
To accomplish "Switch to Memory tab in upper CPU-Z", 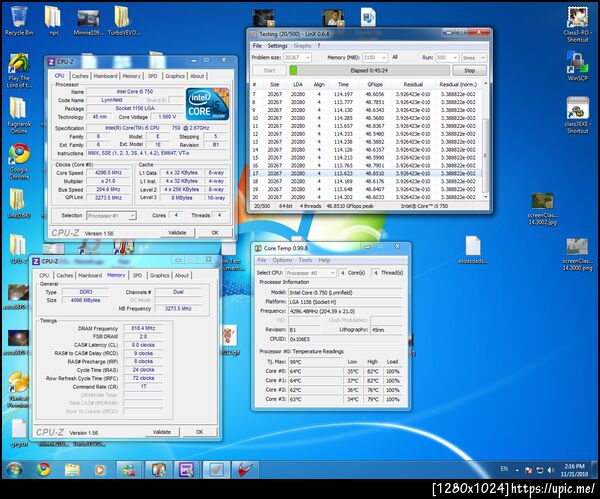I will click(x=131, y=76).
